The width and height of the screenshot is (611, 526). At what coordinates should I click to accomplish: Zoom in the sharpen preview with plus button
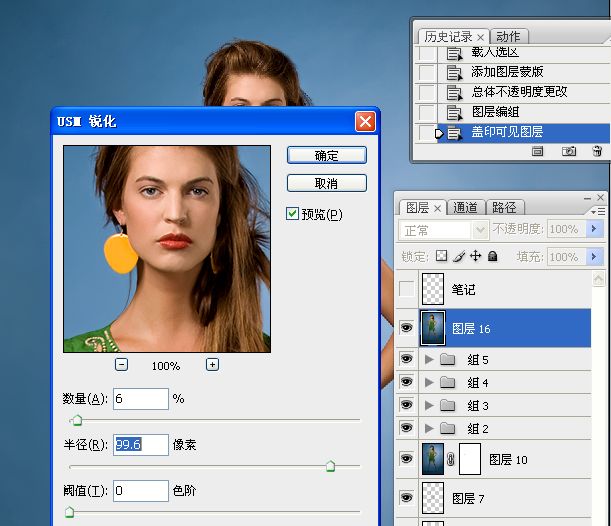point(212,365)
